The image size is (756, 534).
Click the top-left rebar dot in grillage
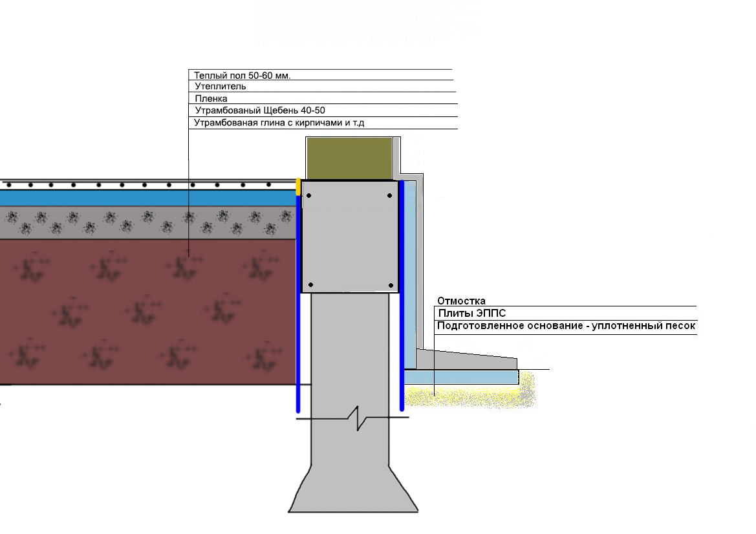point(309,196)
